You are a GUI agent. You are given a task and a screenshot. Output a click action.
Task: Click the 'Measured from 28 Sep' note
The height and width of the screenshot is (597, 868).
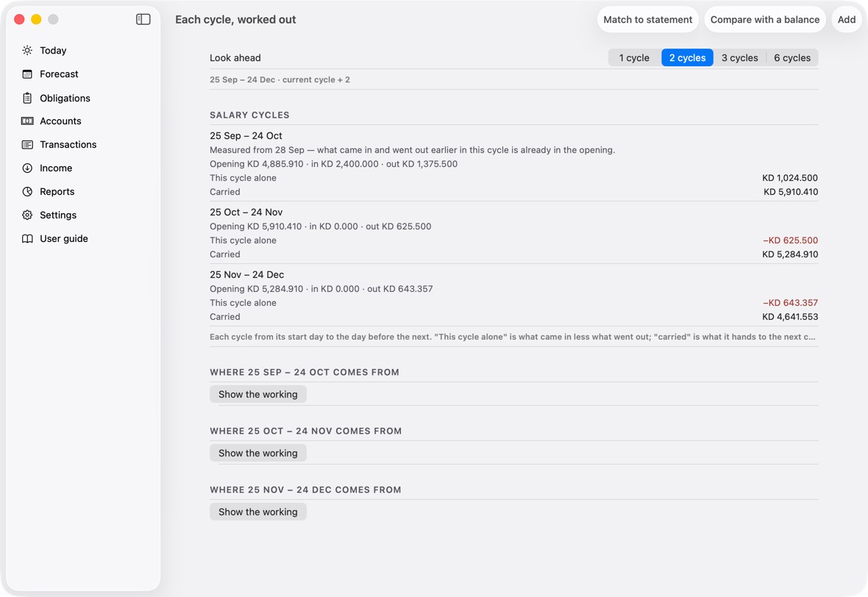[x=413, y=150]
